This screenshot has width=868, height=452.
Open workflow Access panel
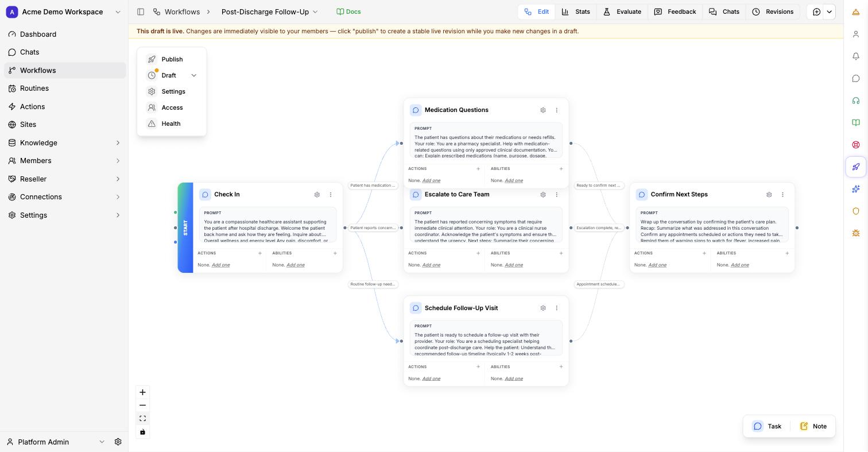pyautogui.click(x=172, y=108)
